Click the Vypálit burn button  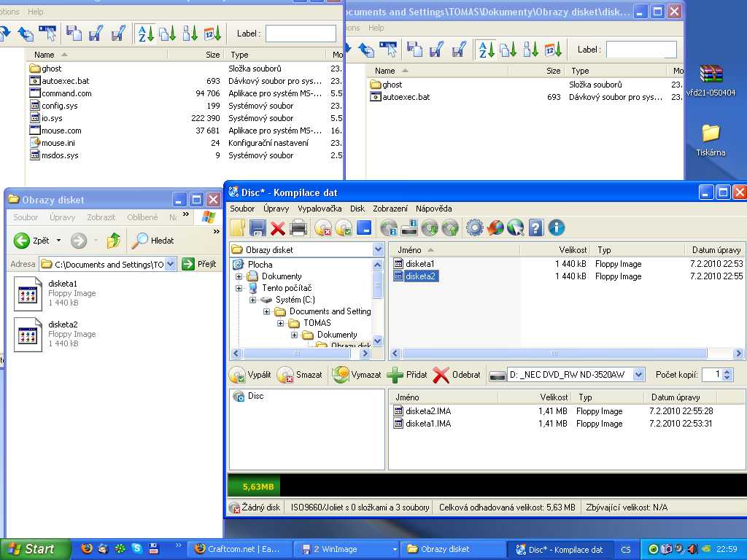coord(250,375)
